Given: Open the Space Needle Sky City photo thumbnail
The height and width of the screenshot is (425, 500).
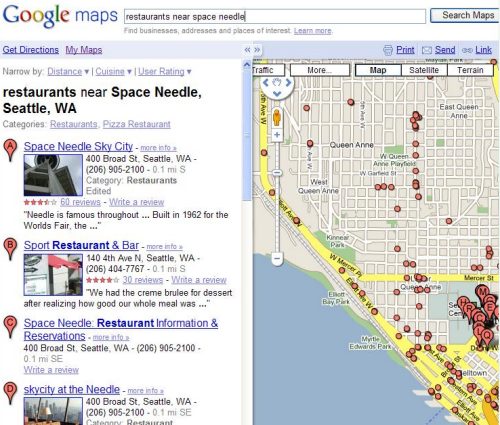Looking at the screenshot, I should point(53,175).
